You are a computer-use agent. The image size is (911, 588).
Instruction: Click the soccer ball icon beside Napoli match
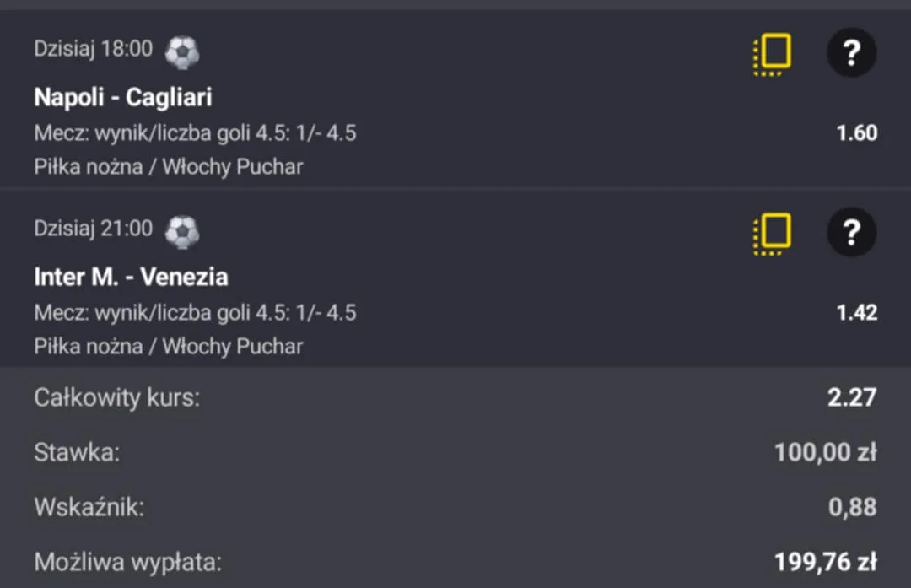[182, 51]
